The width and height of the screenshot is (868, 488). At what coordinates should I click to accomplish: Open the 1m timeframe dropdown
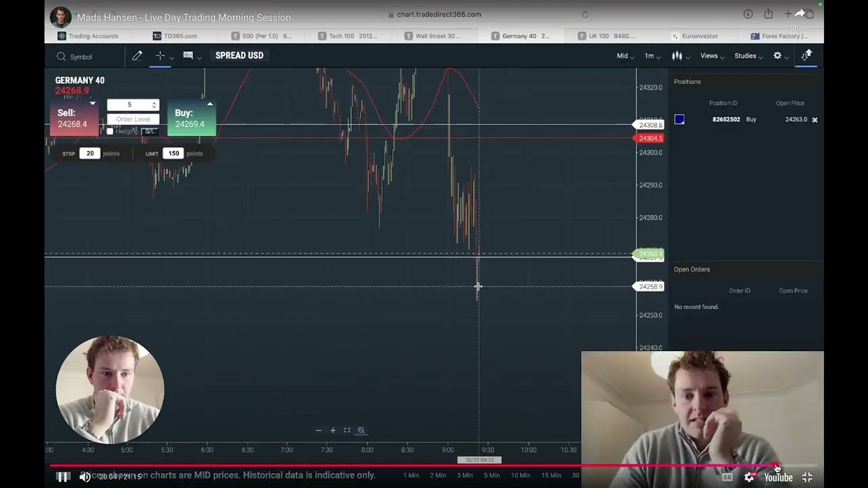[x=653, y=56]
